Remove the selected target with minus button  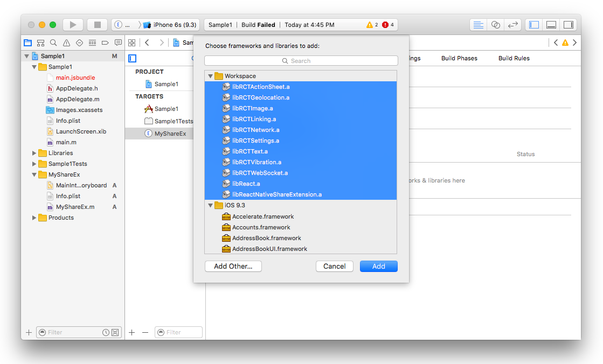(145, 332)
